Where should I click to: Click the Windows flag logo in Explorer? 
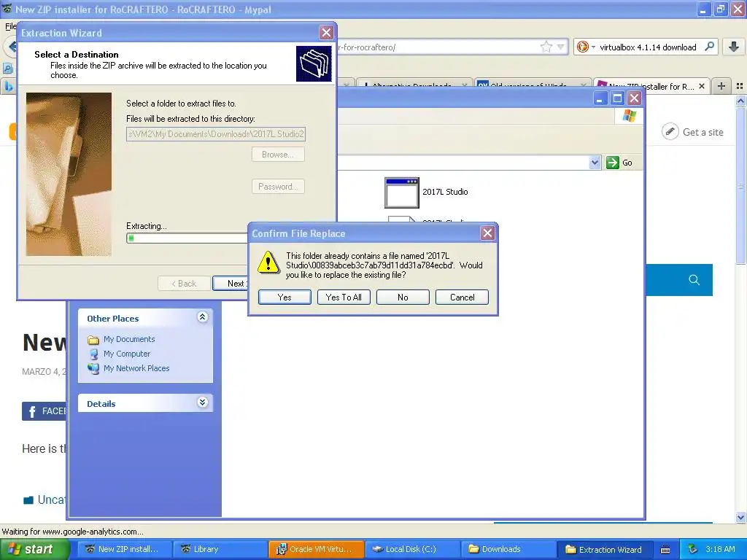[x=629, y=116]
